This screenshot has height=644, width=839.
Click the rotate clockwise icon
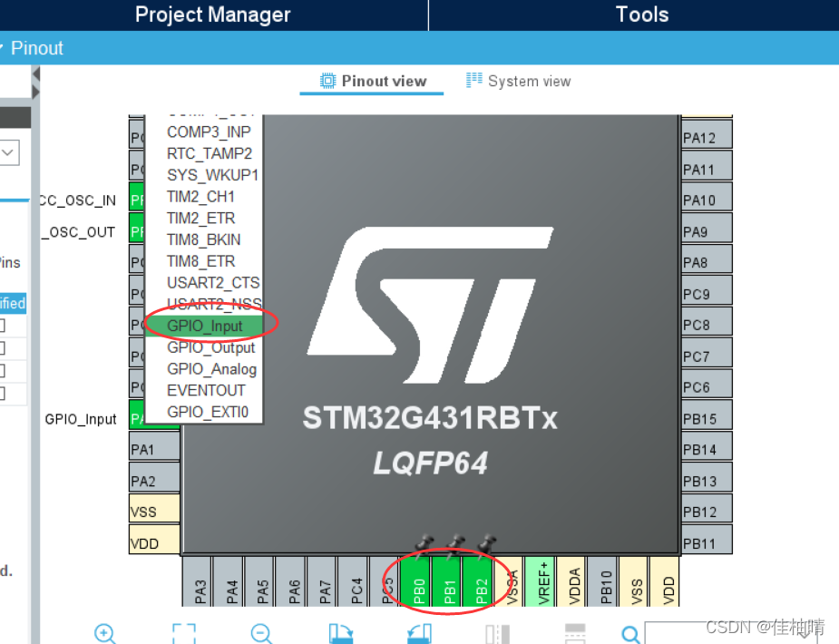341,632
